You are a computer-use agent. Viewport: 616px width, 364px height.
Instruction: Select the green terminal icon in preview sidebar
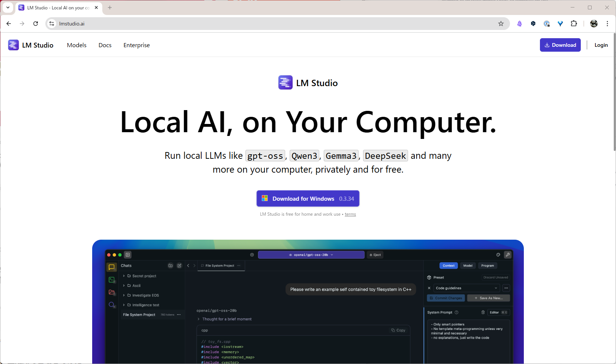click(x=112, y=280)
